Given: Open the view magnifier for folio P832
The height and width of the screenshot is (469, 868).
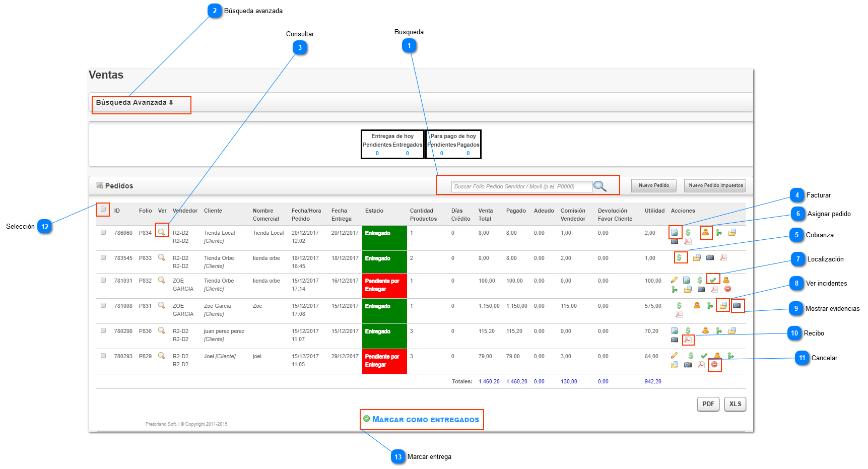Looking at the screenshot, I should [x=162, y=280].
